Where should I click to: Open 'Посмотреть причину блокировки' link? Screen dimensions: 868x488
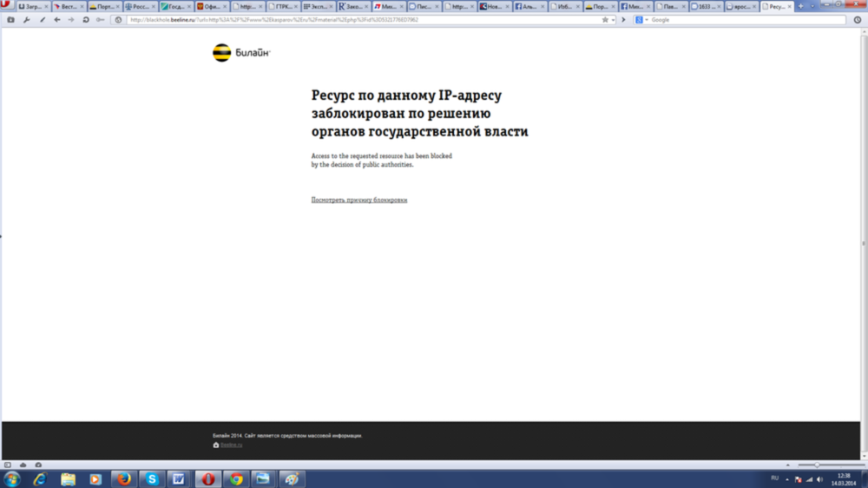click(x=358, y=200)
